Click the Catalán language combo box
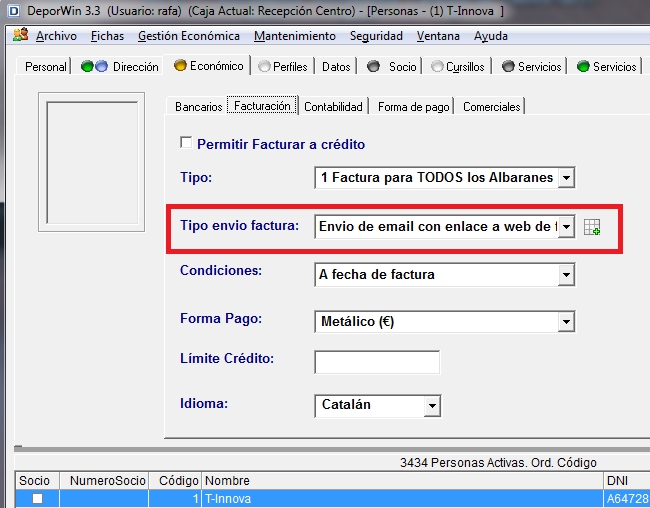Image resolution: width=650 pixels, height=508 pixels. coord(378,406)
